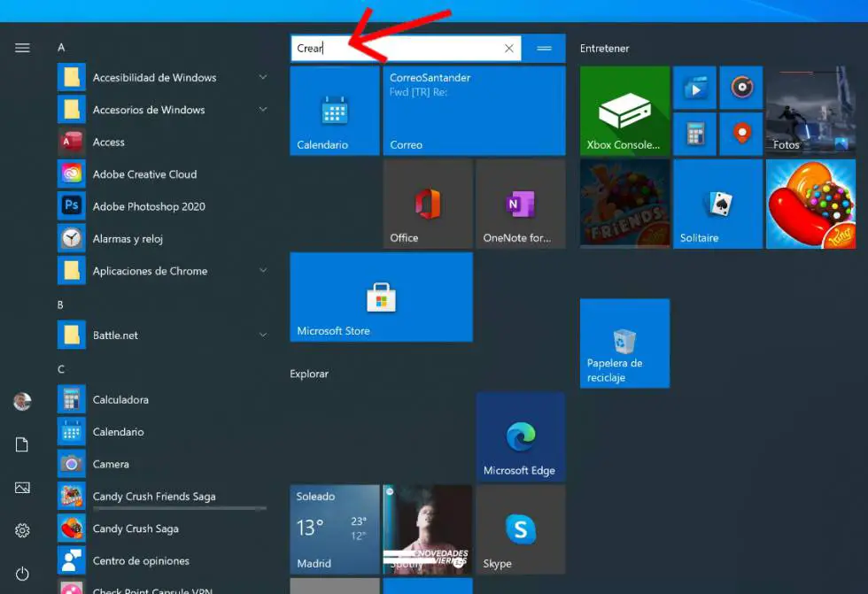
Task: Open the Fotos tile
Action: tap(811, 111)
